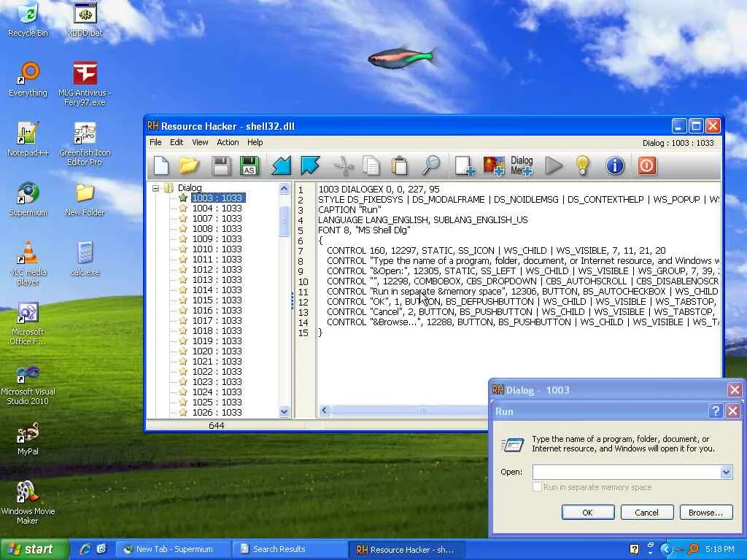Switch to New Tab - Supermium taskbar button

tap(174, 550)
